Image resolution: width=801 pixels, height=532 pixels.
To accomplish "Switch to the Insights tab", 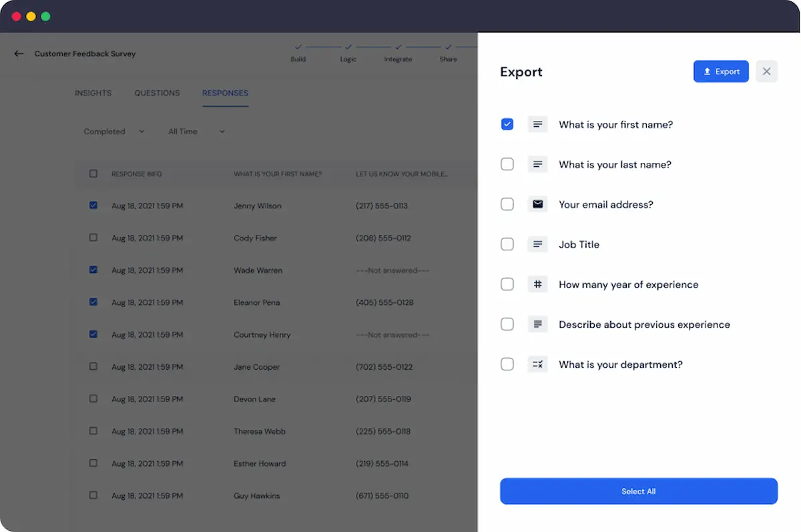I will [93, 93].
